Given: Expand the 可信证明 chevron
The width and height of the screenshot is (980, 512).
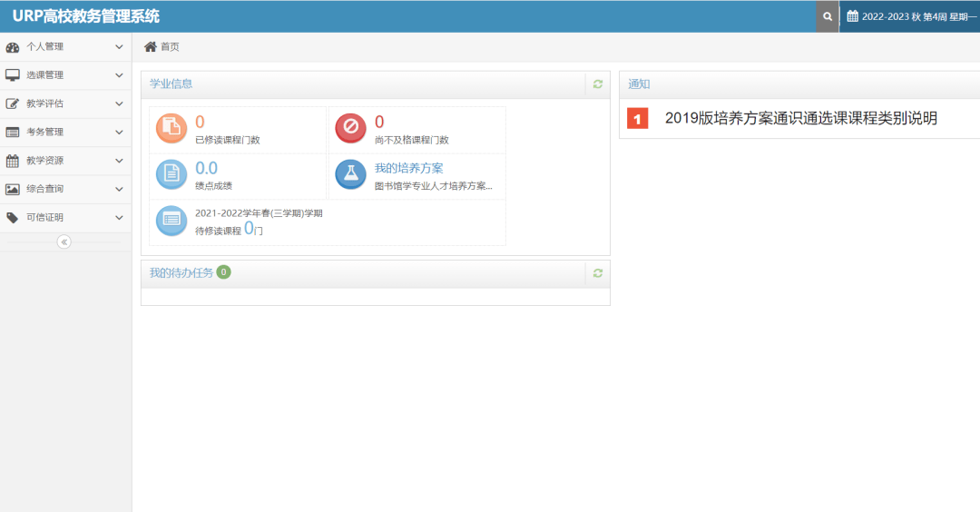Looking at the screenshot, I should 119,218.
